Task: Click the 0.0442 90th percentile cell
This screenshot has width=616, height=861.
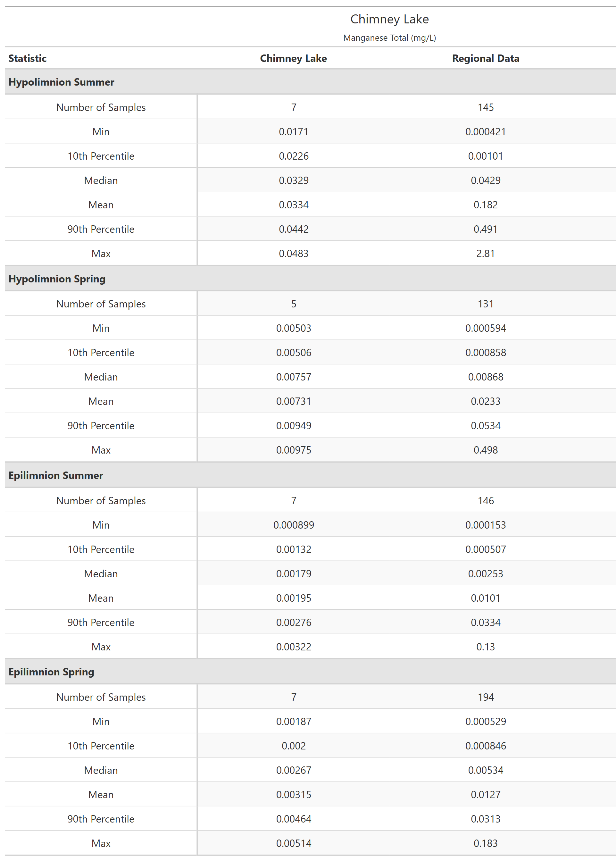Action: click(x=294, y=229)
